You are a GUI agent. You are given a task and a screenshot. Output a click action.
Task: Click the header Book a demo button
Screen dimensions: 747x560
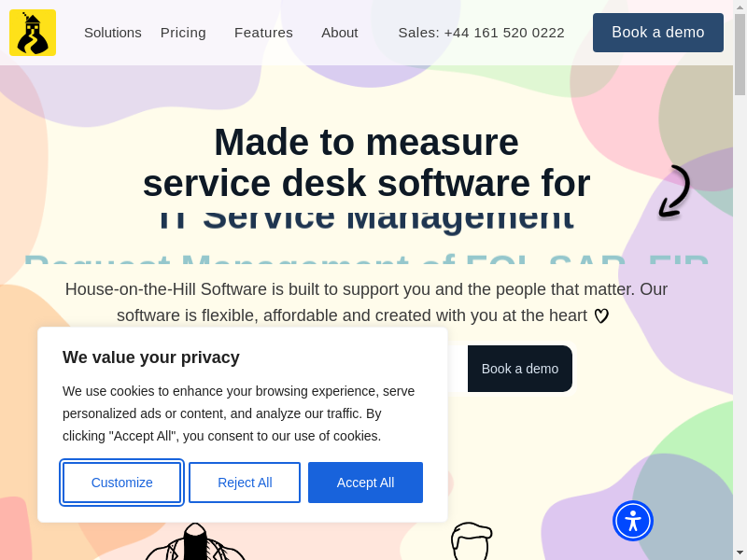[658, 33]
